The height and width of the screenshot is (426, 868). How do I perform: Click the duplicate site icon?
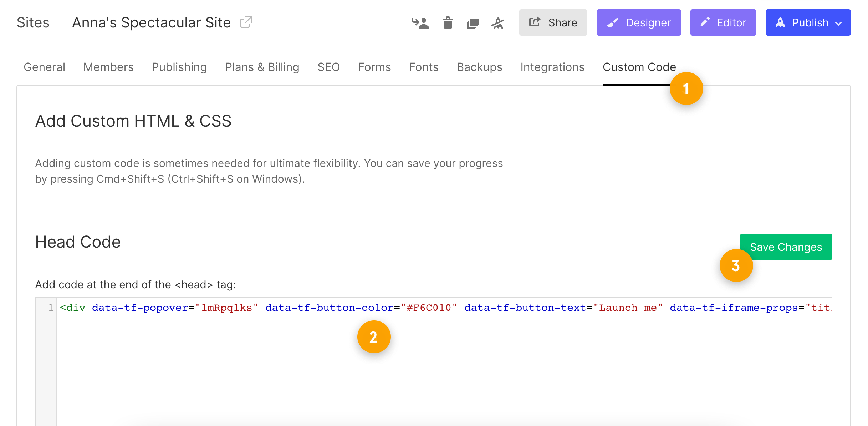click(x=473, y=23)
